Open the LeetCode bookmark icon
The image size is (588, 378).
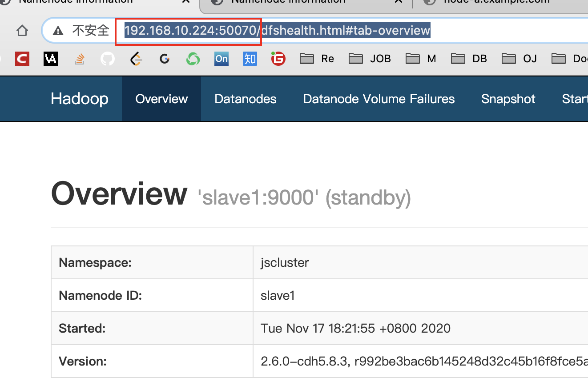tap(136, 58)
